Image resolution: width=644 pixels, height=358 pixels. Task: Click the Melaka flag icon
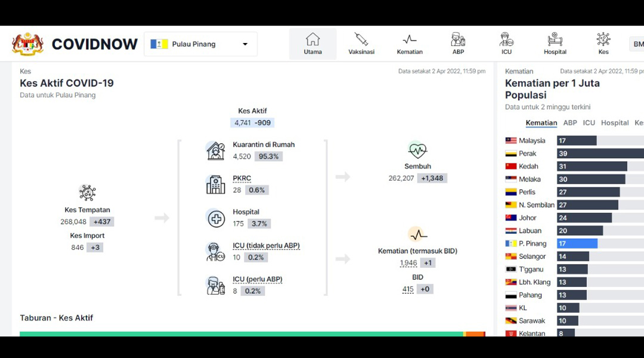[511, 179]
